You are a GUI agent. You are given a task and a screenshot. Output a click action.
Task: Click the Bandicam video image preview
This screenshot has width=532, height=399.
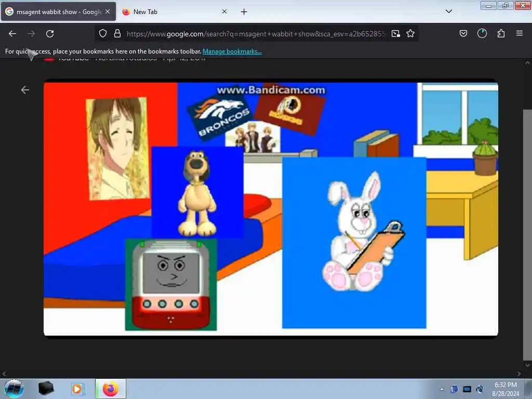(271, 209)
